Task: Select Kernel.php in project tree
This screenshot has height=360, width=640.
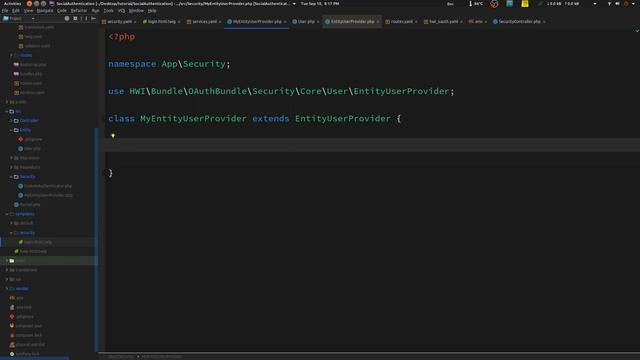Action: pos(27,204)
